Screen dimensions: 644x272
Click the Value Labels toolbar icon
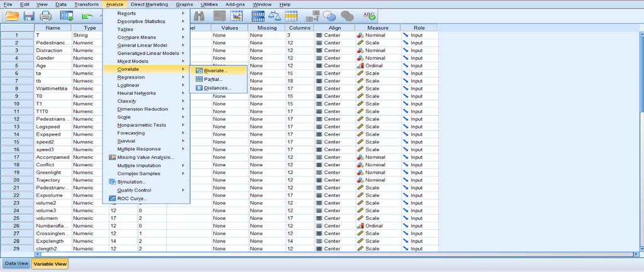[313, 16]
